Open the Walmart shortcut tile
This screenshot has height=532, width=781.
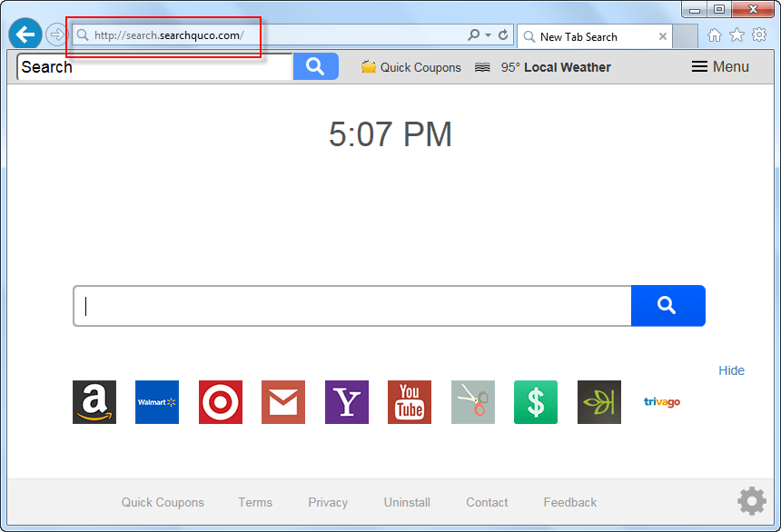tap(157, 402)
